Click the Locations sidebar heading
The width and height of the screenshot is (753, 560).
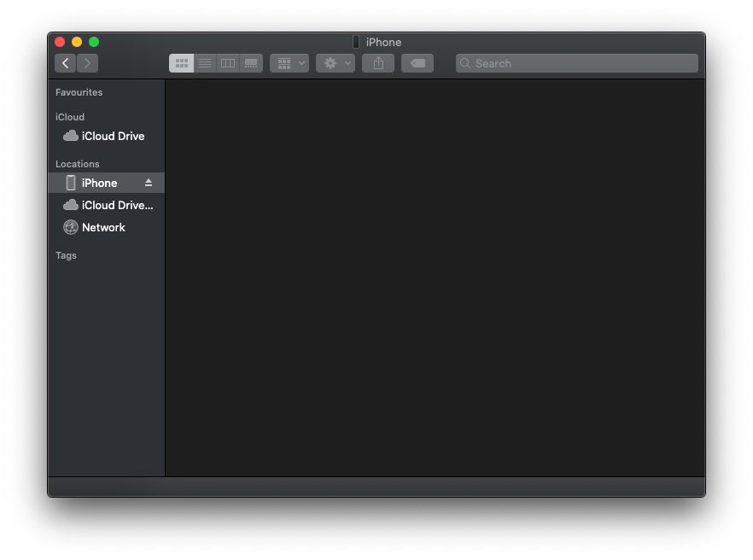tap(78, 164)
